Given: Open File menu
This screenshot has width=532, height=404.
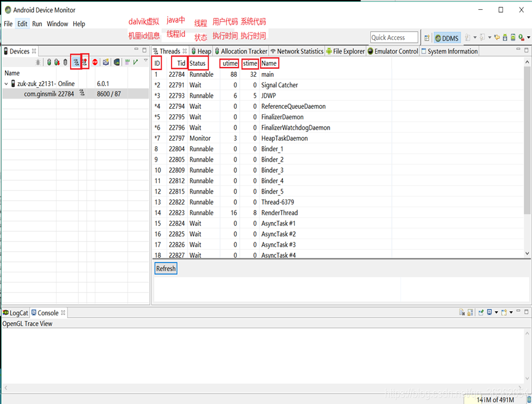Looking at the screenshot, I should pos(8,24).
